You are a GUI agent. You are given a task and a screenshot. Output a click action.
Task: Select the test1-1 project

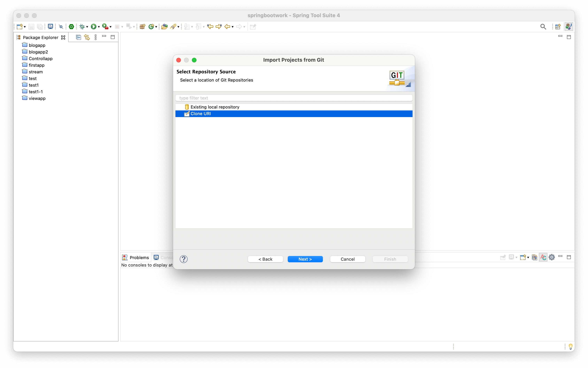click(x=35, y=92)
